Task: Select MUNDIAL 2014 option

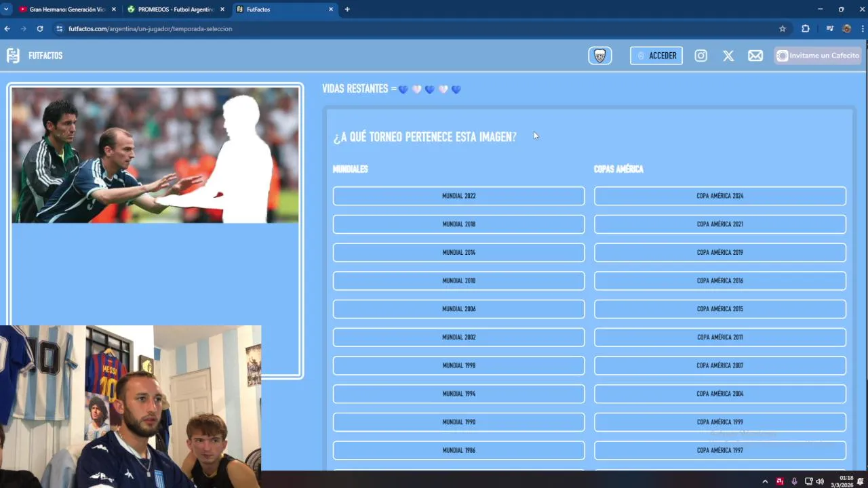Action: pyautogui.click(x=458, y=252)
